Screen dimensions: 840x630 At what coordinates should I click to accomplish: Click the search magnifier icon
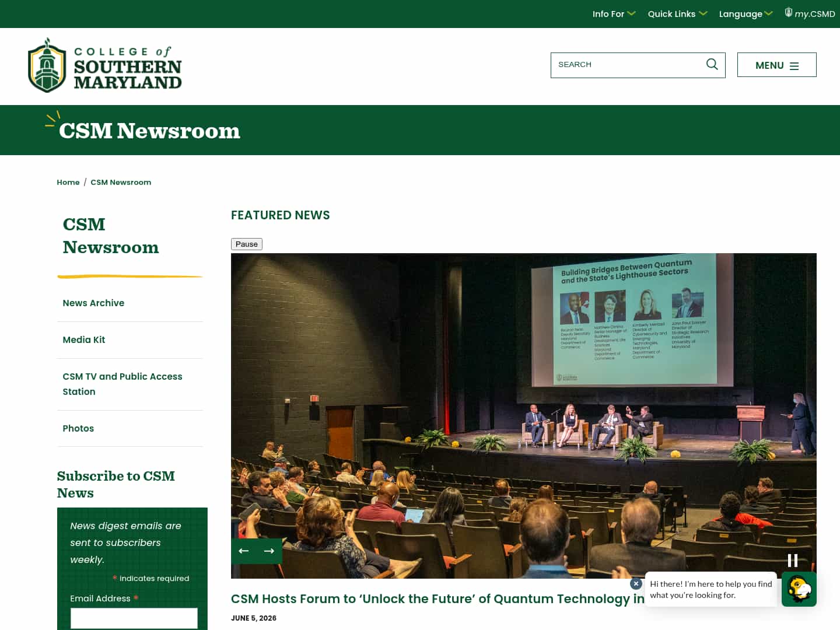point(712,64)
